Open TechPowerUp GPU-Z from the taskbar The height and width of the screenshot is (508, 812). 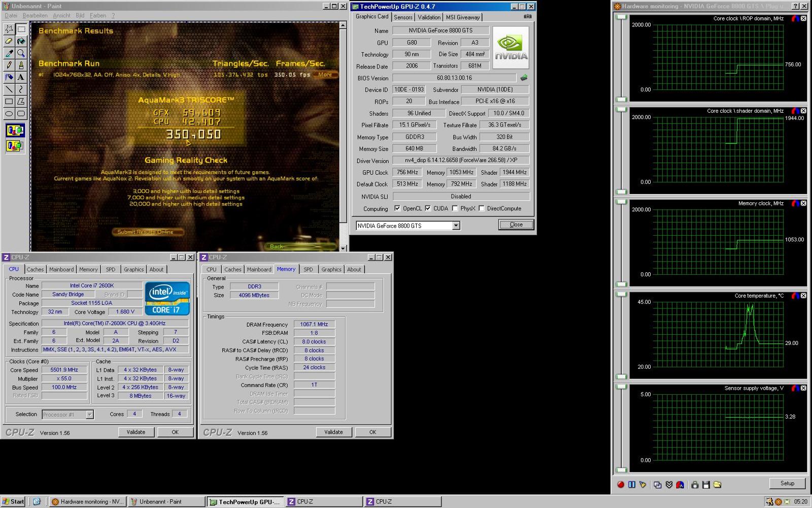245,501
